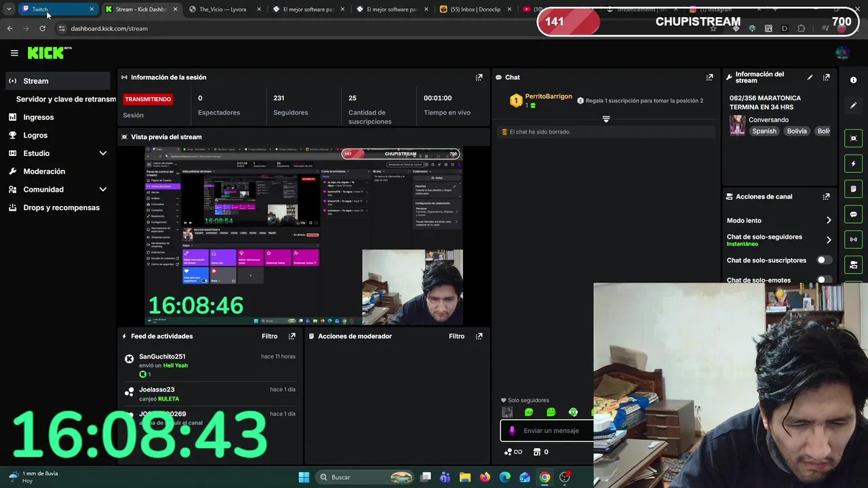Viewport: 868px width, 488px height.
Task: Click the TRANSMITIENDO status badge
Action: click(148, 99)
